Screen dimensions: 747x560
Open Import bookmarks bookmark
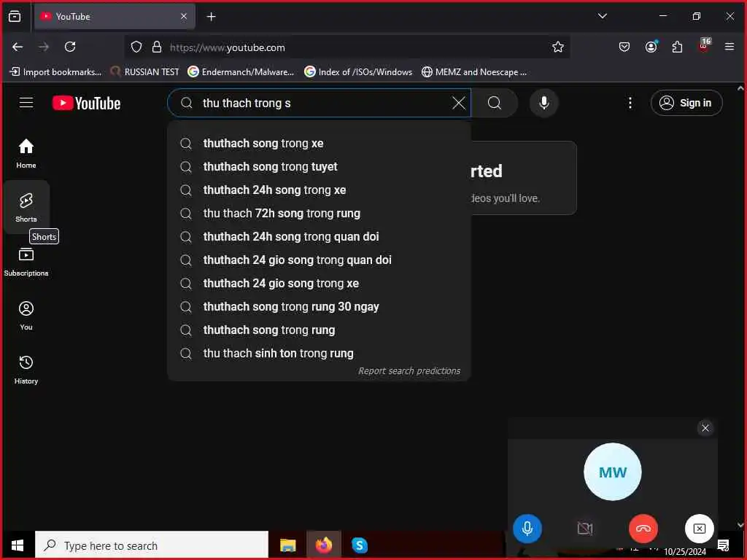(55, 72)
